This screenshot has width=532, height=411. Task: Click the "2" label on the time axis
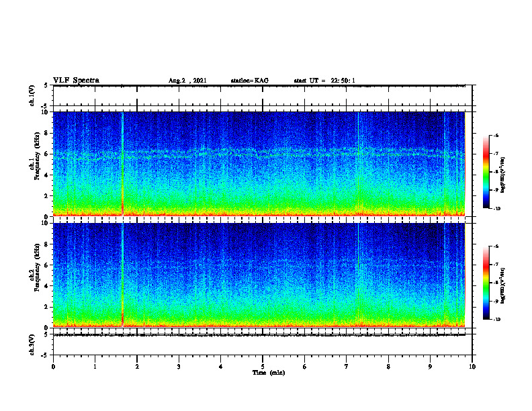pos(137,367)
